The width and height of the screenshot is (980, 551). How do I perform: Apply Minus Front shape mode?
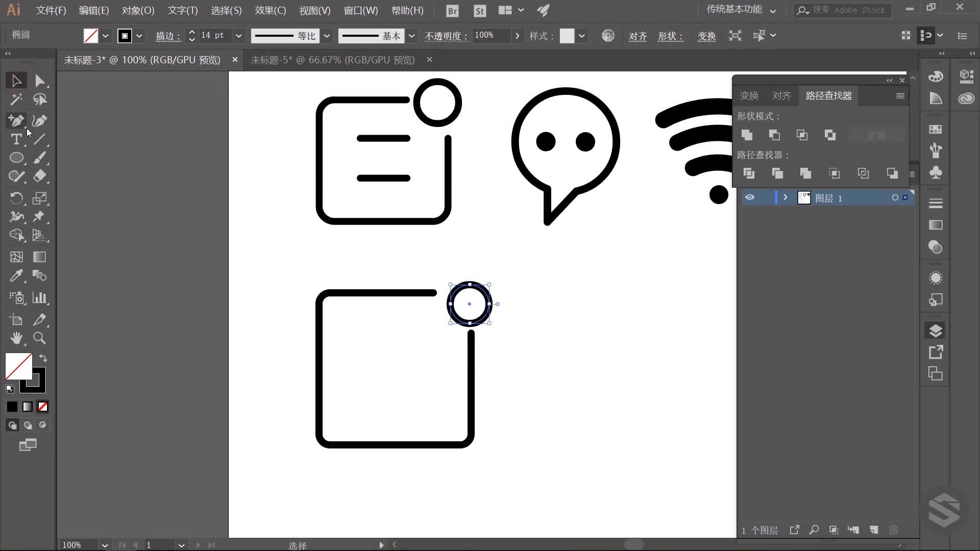tap(774, 135)
